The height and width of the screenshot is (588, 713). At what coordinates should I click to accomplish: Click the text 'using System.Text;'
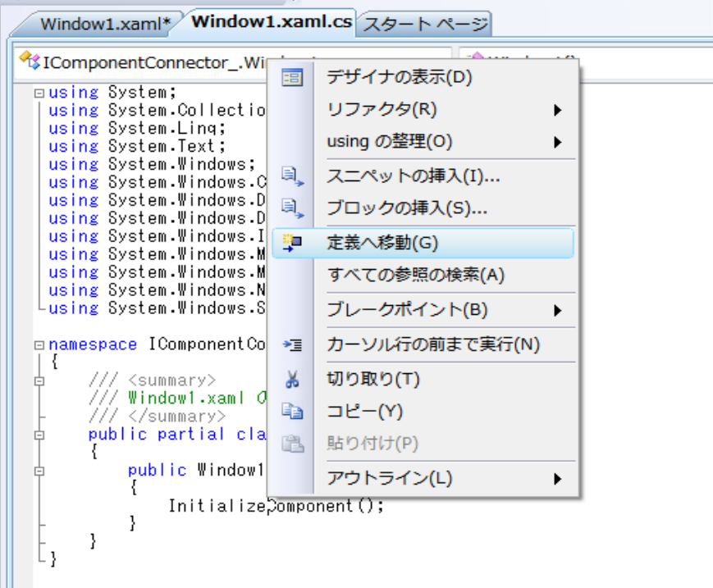tap(137, 146)
